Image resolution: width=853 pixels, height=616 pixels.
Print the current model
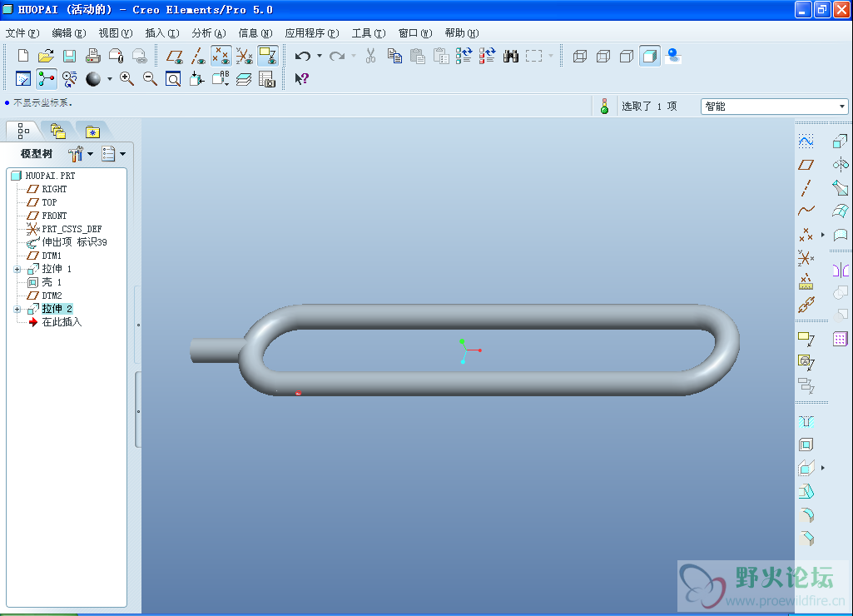[92, 56]
